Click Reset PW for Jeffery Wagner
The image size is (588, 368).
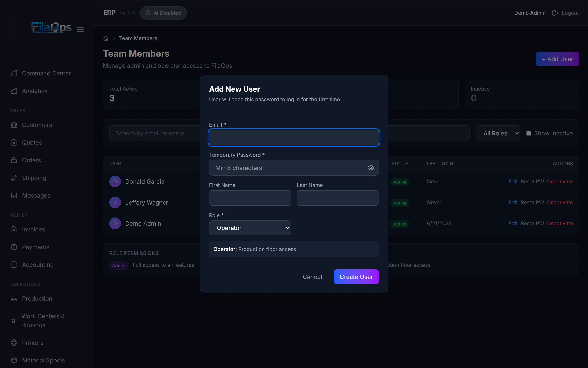(x=532, y=203)
